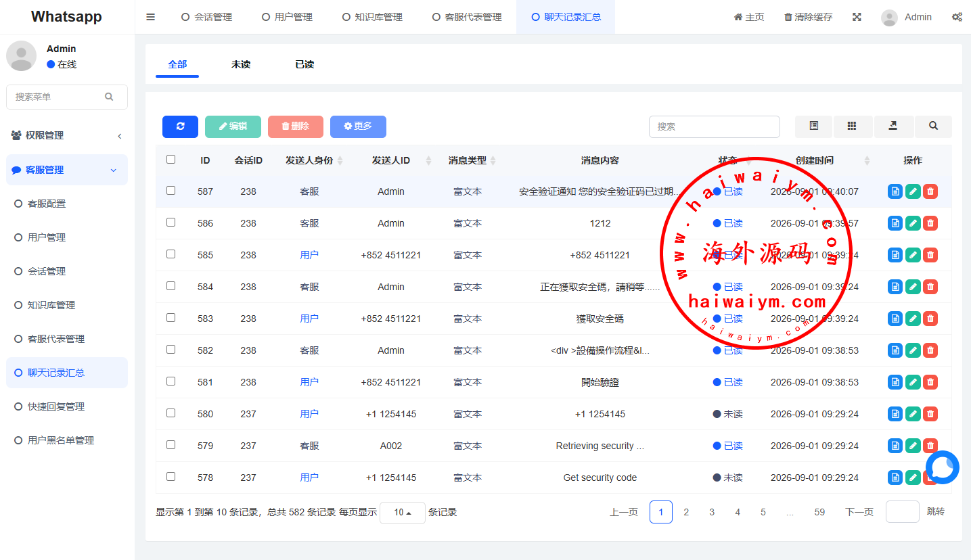Collapse the 客服管理 sidebar menu
971x560 pixels.
coord(67,170)
